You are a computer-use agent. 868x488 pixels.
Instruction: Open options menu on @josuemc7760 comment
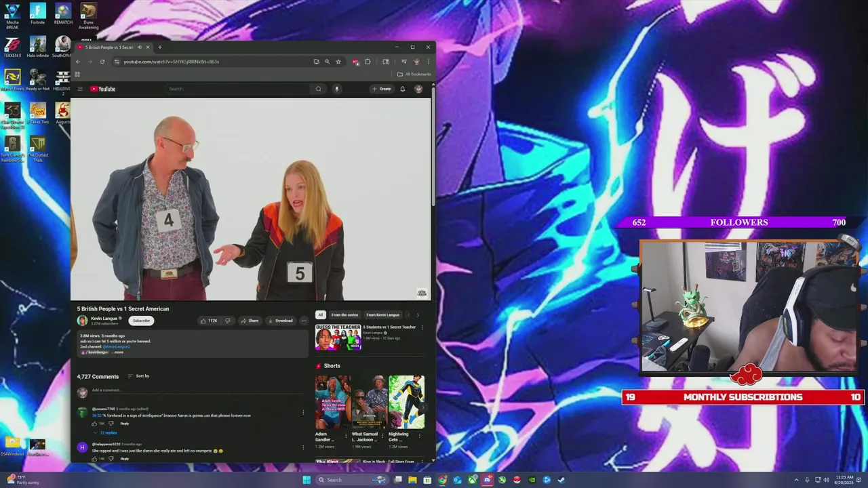(302, 412)
